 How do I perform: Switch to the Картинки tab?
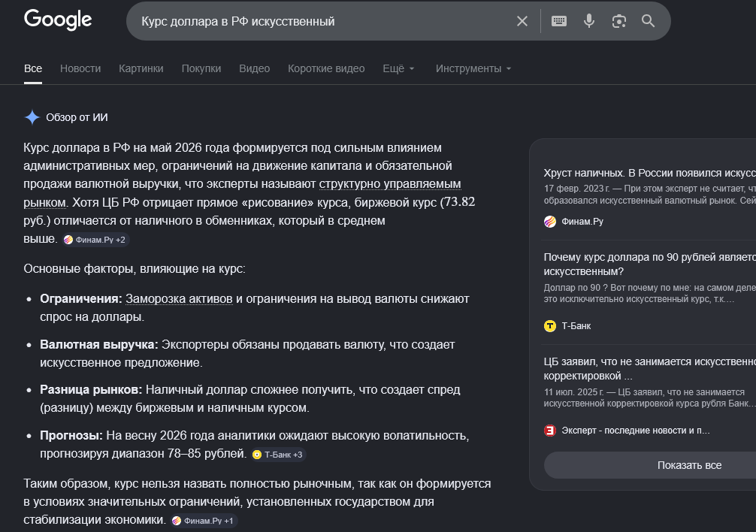coord(141,68)
